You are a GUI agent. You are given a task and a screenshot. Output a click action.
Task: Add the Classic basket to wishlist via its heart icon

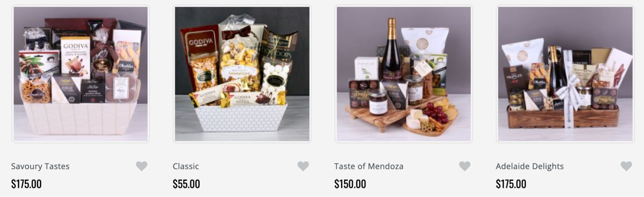tap(303, 166)
